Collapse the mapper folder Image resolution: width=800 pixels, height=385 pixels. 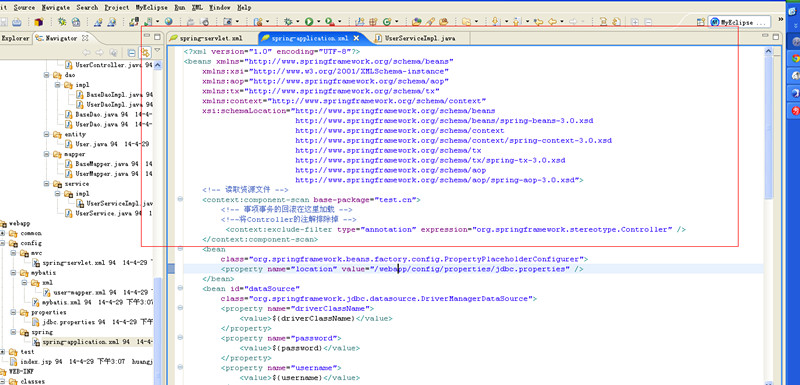(47, 155)
